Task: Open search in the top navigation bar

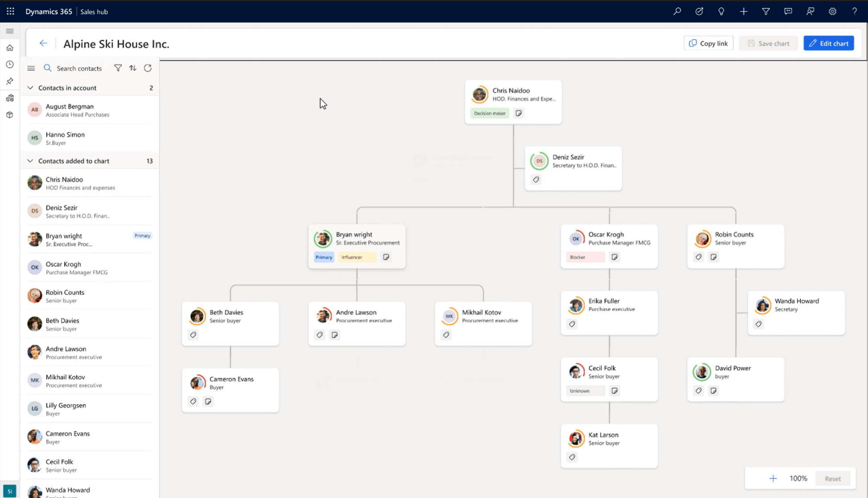Action: click(x=677, y=11)
